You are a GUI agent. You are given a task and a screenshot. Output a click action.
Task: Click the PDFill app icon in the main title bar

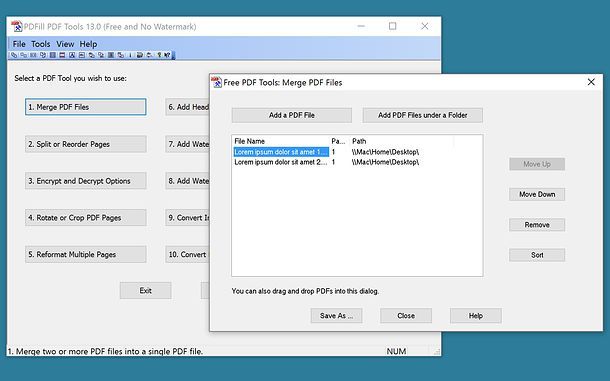(x=17, y=26)
